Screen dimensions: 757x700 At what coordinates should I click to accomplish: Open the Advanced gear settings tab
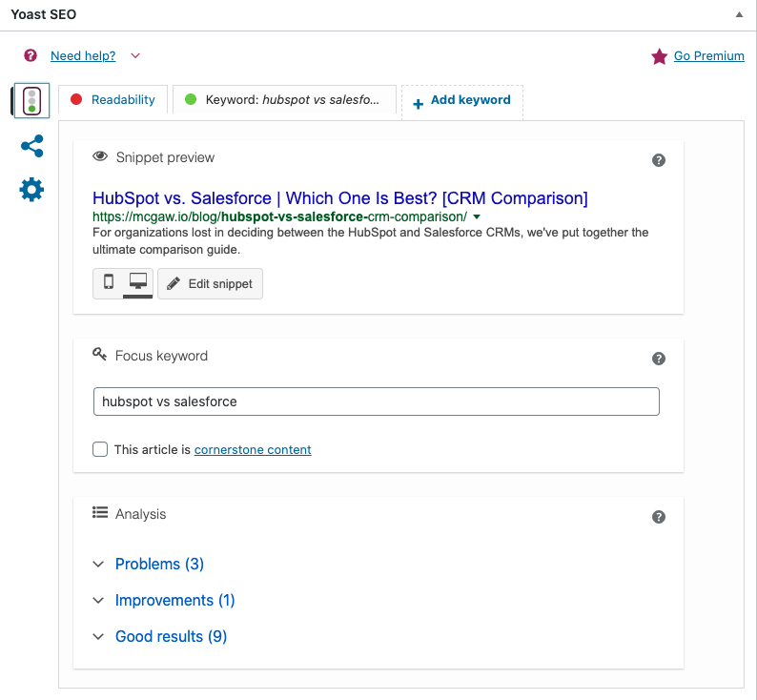[31, 190]
